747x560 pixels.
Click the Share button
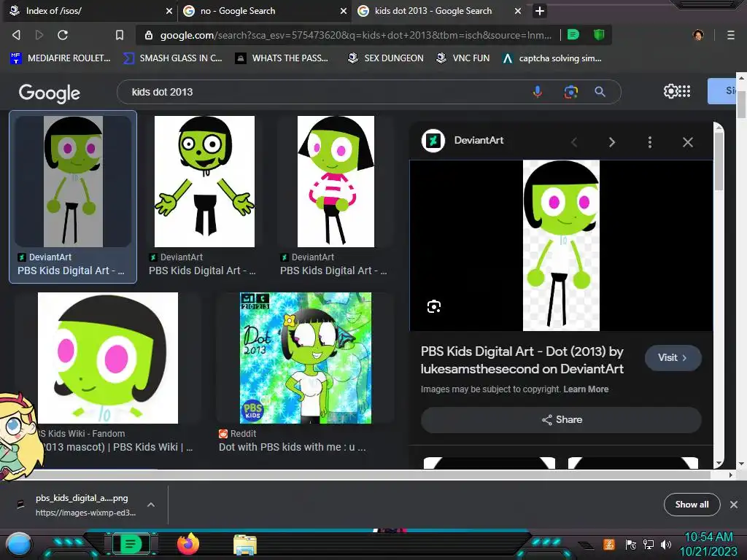coord(561,419)
